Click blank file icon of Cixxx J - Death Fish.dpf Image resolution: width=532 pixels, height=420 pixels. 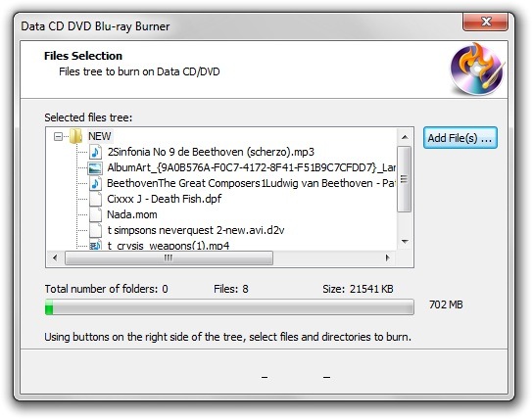click(x=95, y=199)
